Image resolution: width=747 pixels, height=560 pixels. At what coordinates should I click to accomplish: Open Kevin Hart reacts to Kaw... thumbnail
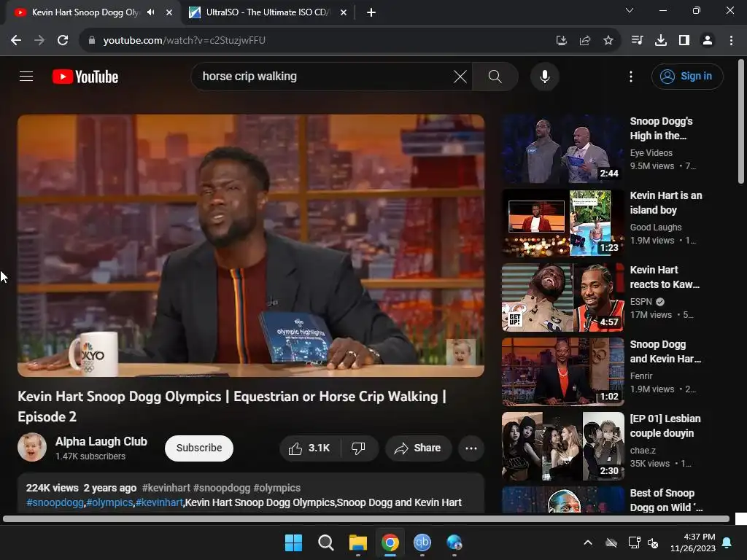pyautogui.click(x=562, y=297)
